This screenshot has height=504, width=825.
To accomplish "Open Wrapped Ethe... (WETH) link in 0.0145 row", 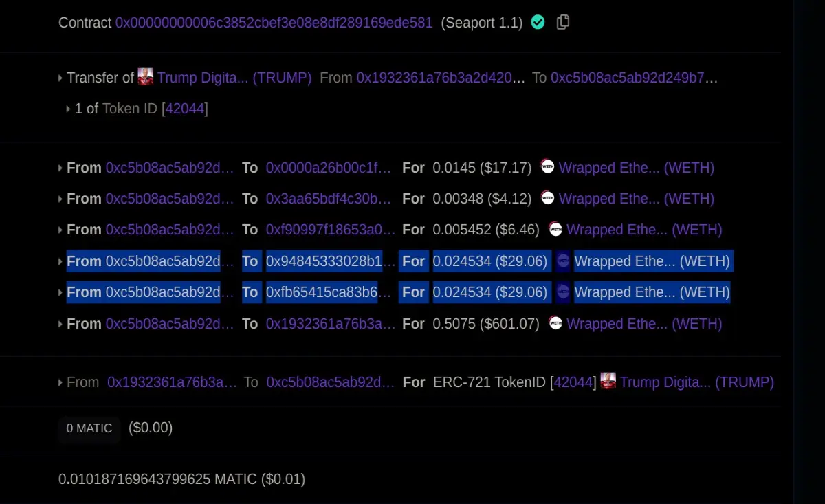I will (x=637, y=168).
